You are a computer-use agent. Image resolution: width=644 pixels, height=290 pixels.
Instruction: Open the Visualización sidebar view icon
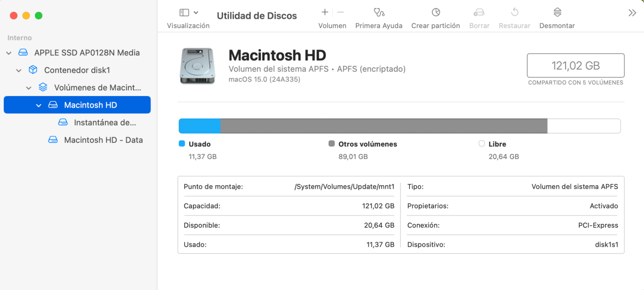(x=184, y=13)
